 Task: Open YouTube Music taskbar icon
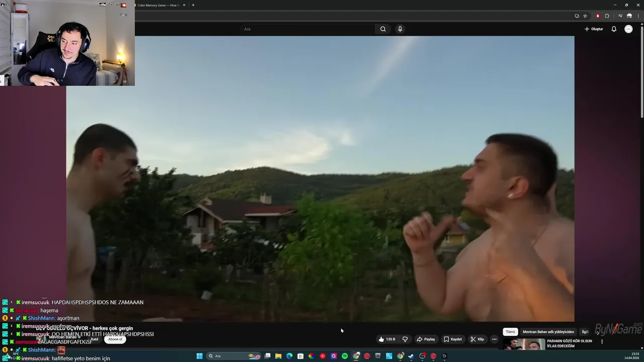[323, 356]
